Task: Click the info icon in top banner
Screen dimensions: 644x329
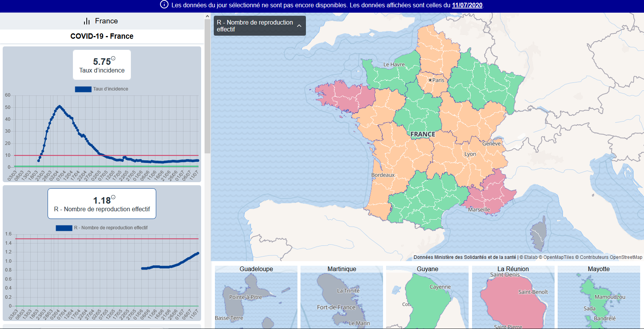Action: click(x=164, y=5)
